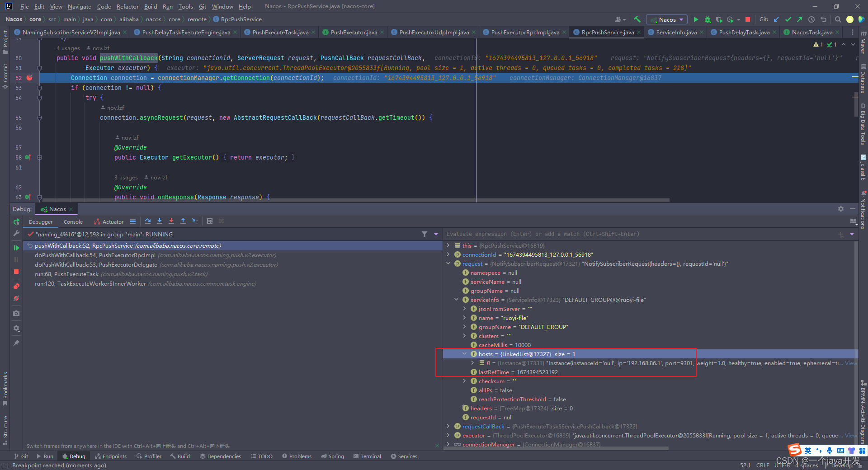Expand the 'this' variable node
868x470 pixels.
click(448, 245)
